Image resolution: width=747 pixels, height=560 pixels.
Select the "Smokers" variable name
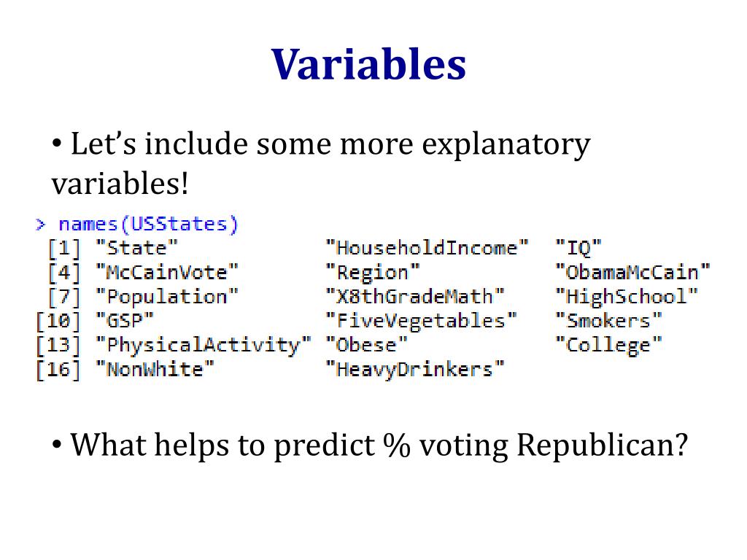608,321
